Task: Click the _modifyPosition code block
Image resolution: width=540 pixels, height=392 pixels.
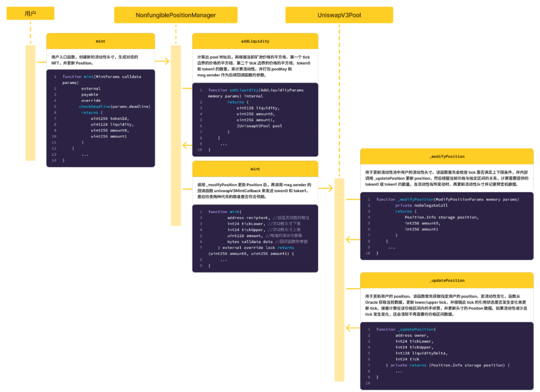Action: (446, 226)
